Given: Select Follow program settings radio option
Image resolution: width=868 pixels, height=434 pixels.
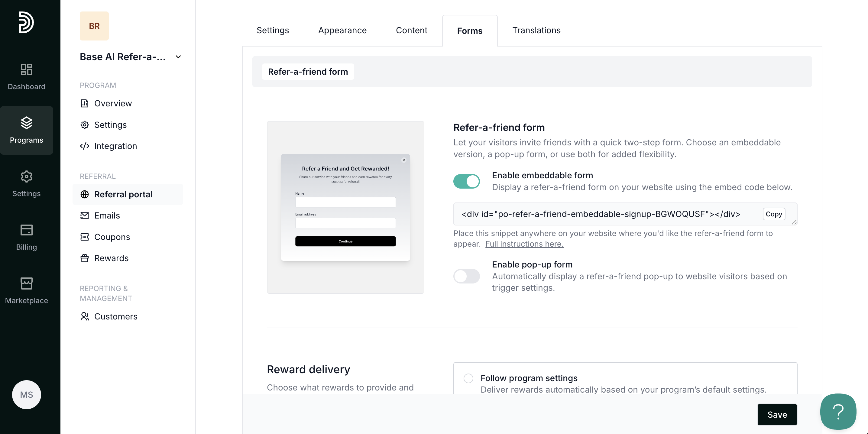Looking at the screenshot, I should (x=468, y=378).
